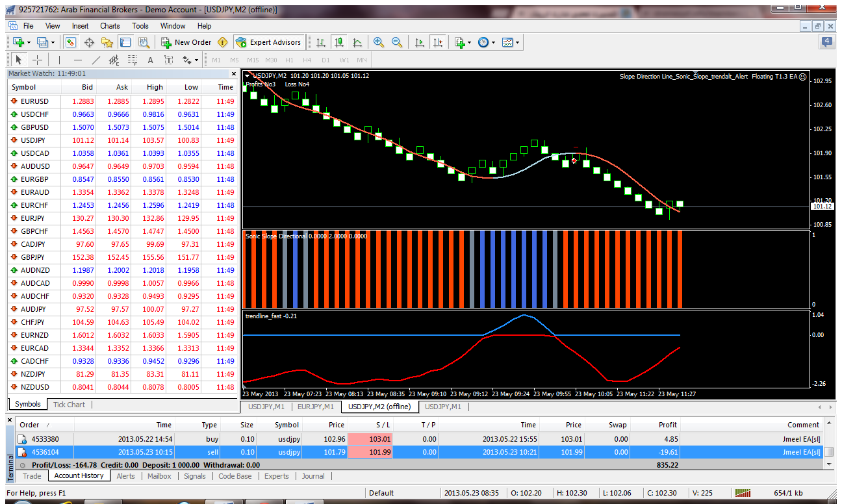Open the Profiles toolbar icon
This screenshot has width=842, height=504.
pos(43,42)
